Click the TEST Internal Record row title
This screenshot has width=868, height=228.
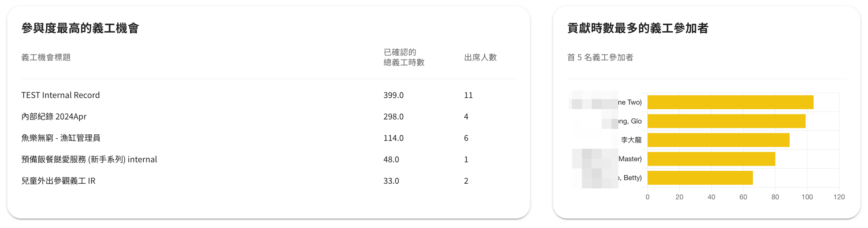pyautogui.click(x=60, y=95)
